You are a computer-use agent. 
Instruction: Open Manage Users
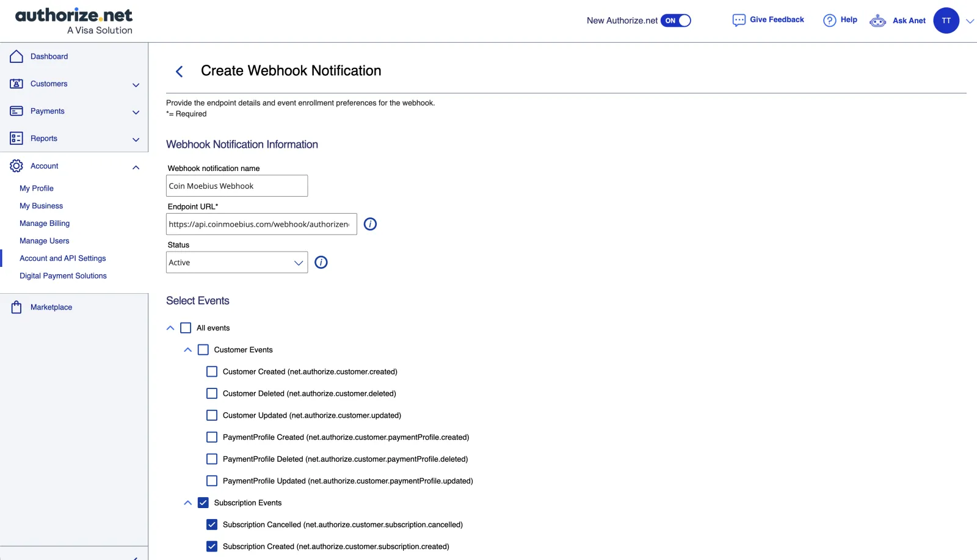coord(45,241)
